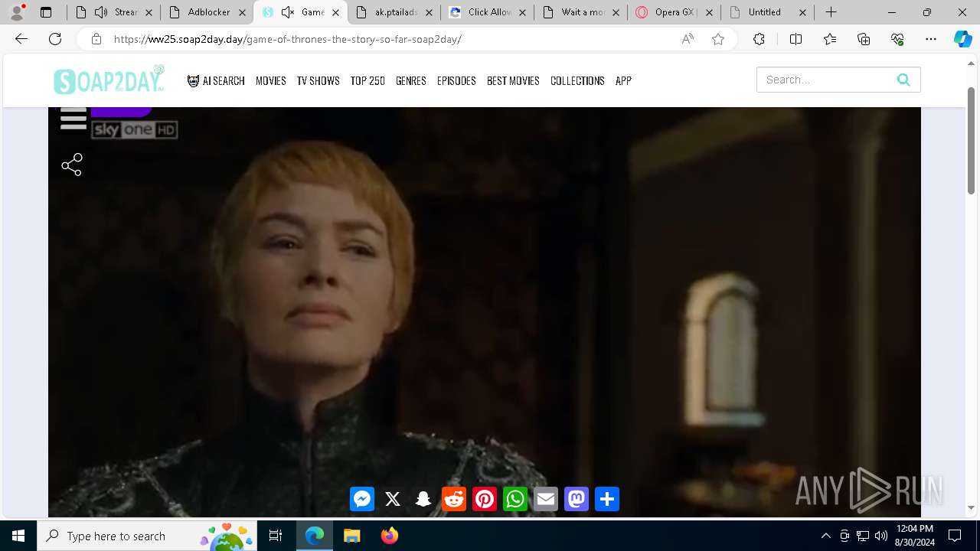Open notification center icon
The width and height of the screenshot is (980, 551).
pyautogui.click(x=955, y=536)
